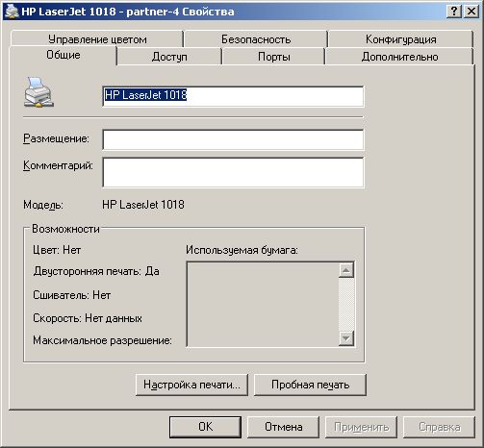Open the Безопасность tab

[x=256, y=39]
